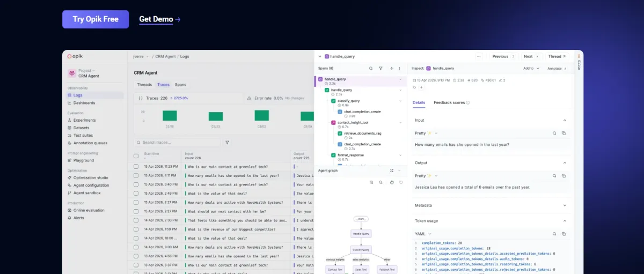Click expand-all spans icon
644x274 pixels.
(x=392, y=69)
